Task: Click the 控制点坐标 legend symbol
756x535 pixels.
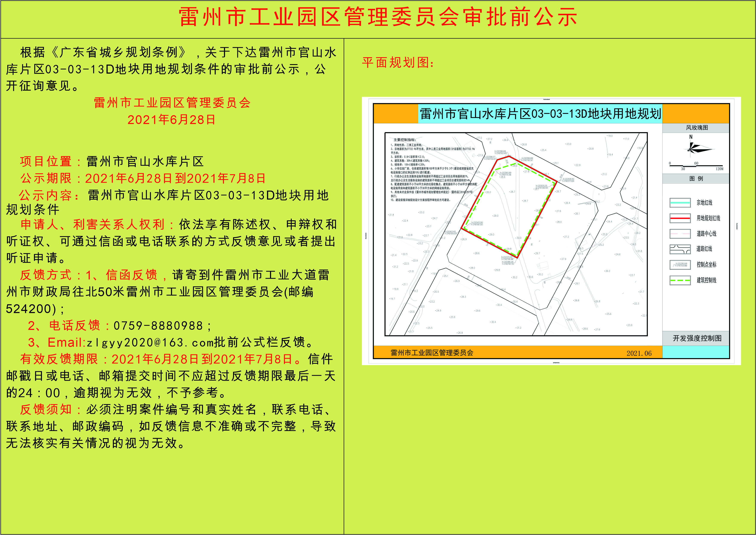Action: 680,264
